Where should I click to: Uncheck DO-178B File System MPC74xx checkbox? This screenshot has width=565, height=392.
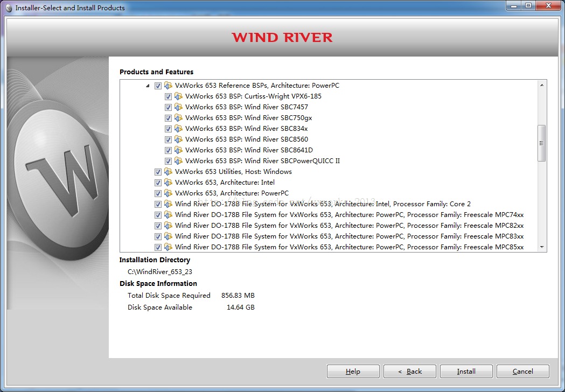[158, 215]
